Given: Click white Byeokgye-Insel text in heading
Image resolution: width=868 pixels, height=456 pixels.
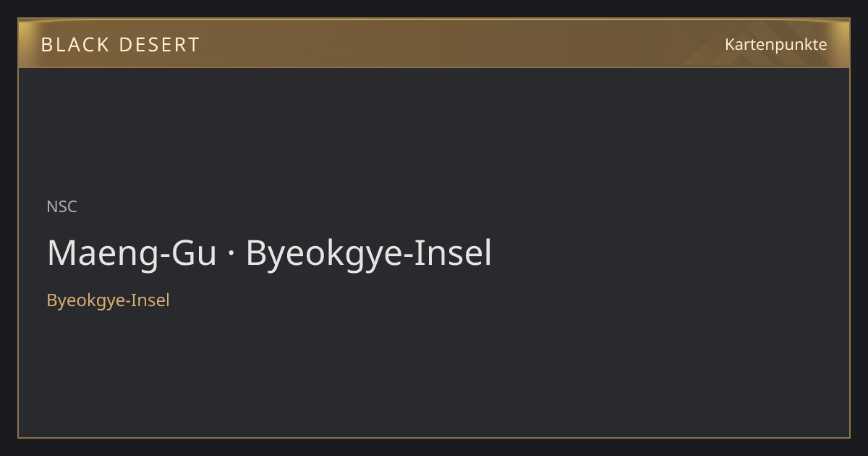Looking at the screenshot, I should (x=369, y=254).
